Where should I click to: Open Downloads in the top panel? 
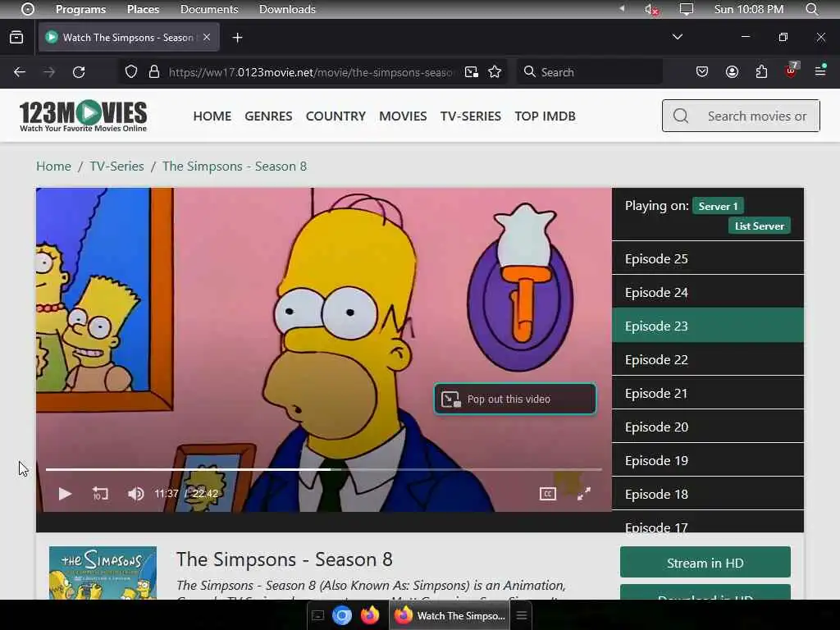[x=287, y=9]
